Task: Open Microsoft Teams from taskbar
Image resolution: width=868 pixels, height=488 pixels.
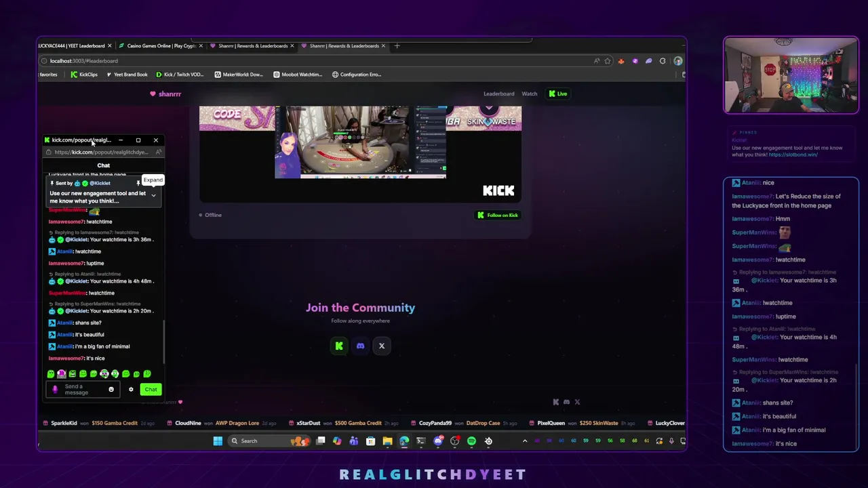Action: click(x=353, y=441)
